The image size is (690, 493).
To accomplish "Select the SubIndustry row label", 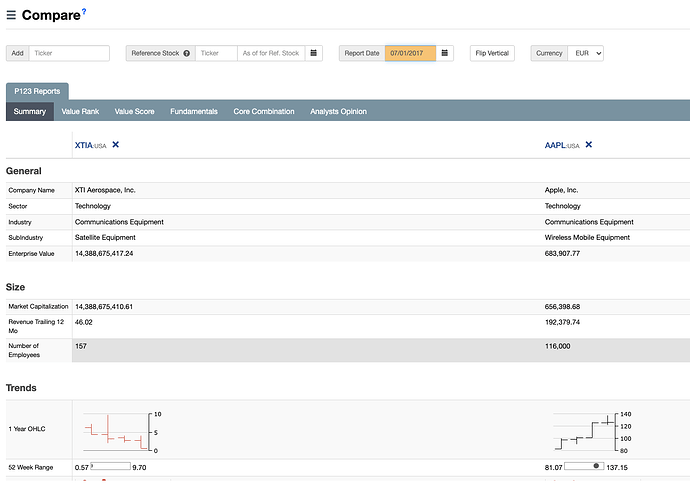I will [x=26, y=238].
